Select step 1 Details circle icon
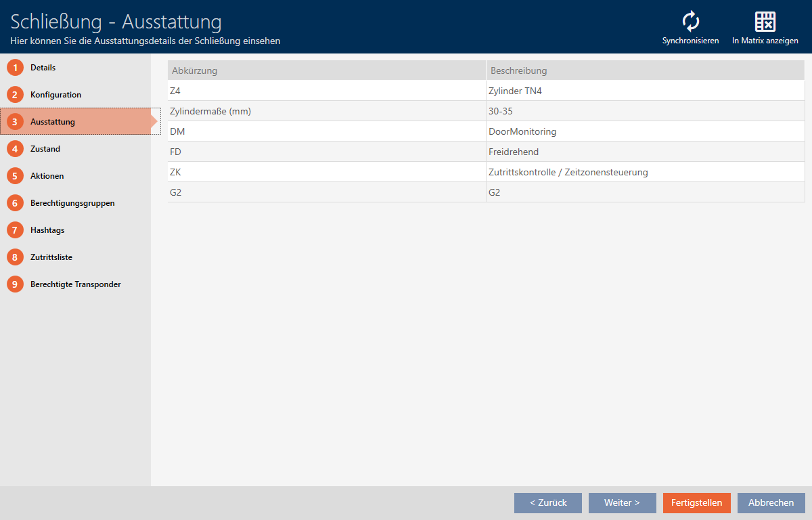 point(15,68)
